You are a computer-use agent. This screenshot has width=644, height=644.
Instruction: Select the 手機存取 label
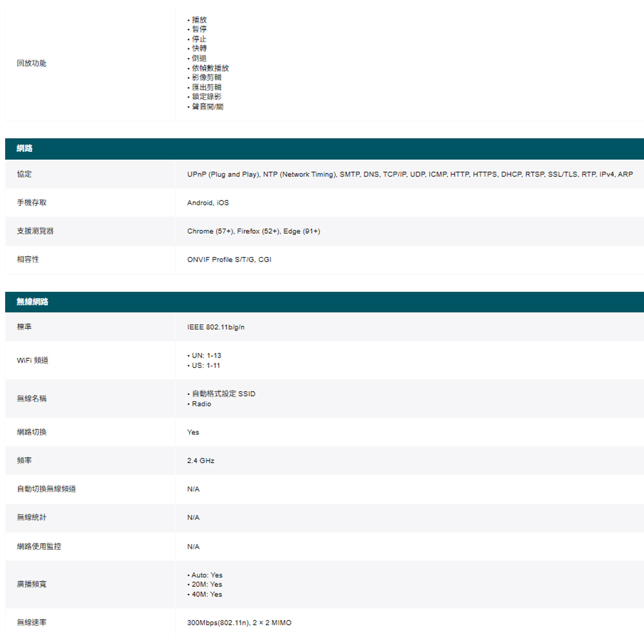(32, 203)
